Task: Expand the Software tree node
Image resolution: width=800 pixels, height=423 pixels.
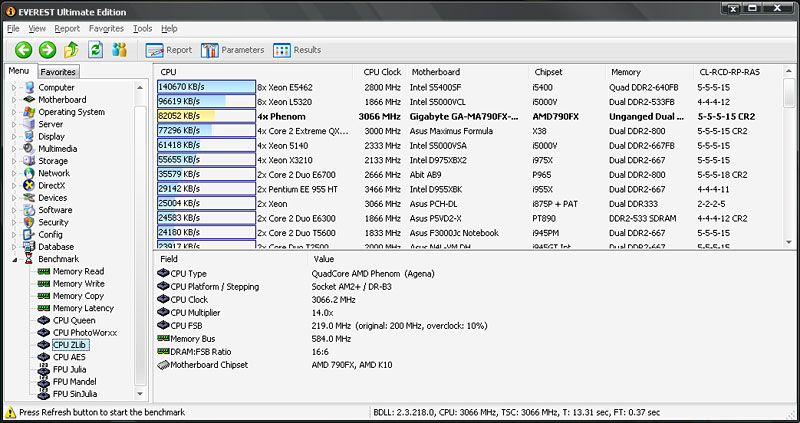Action: click(x=14, y=210)
